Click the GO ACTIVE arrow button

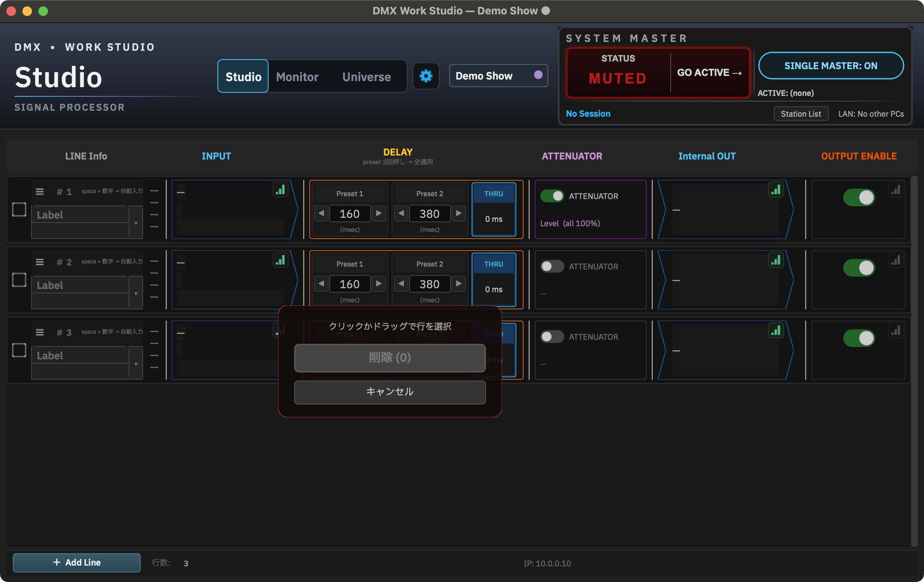[710, 73]
